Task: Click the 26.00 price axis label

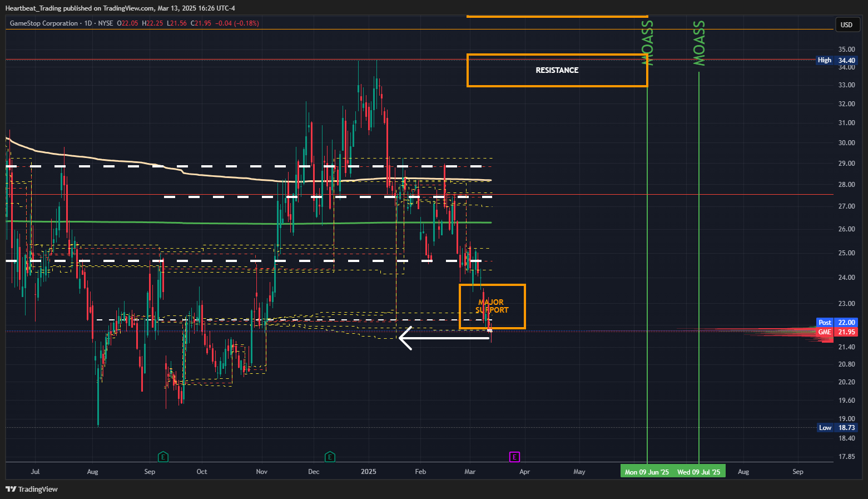Action: [847, 229]
